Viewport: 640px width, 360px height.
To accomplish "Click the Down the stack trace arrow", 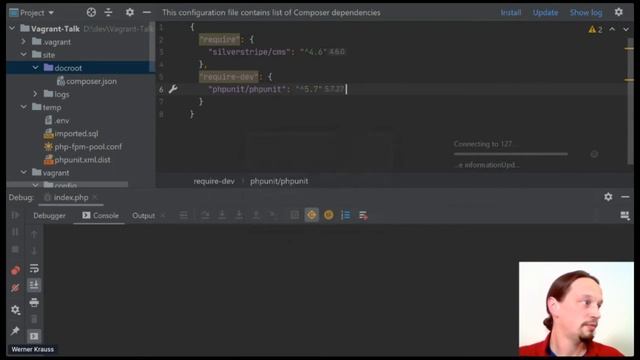I will tap(34, 251).
